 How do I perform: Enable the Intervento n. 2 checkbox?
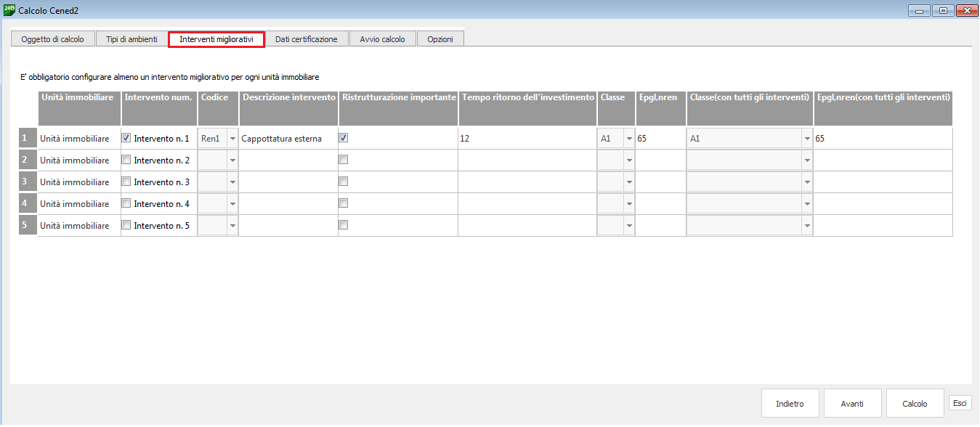126,160
